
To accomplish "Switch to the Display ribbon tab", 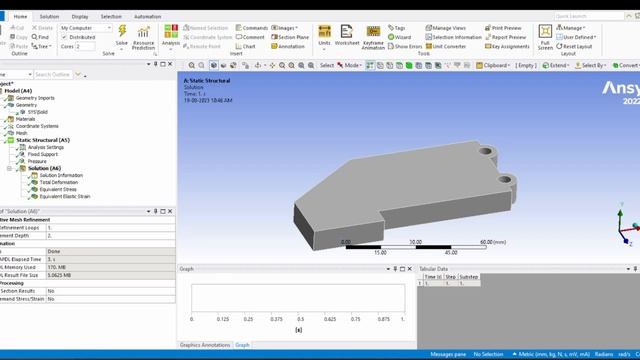I will click(80, 17).
